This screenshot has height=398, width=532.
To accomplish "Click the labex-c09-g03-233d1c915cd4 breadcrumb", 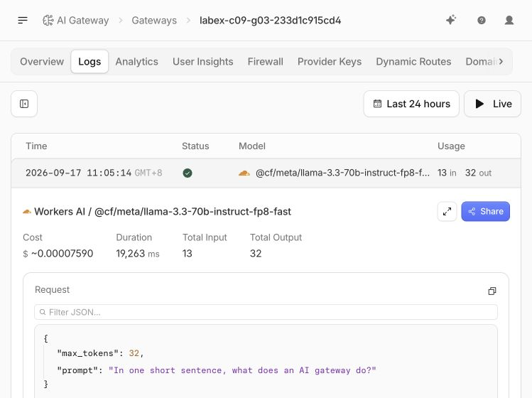I will click(270, 21).
